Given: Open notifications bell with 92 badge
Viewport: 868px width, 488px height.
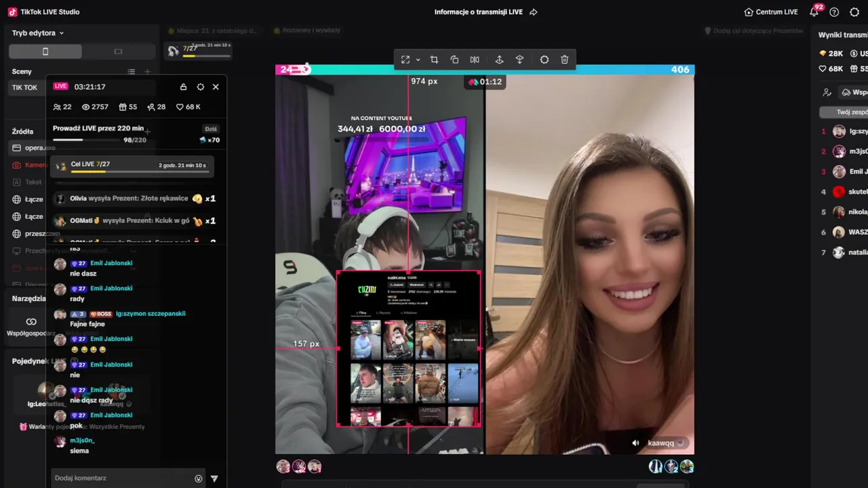Looking at the screenshot, I should [x=814, y=12].
